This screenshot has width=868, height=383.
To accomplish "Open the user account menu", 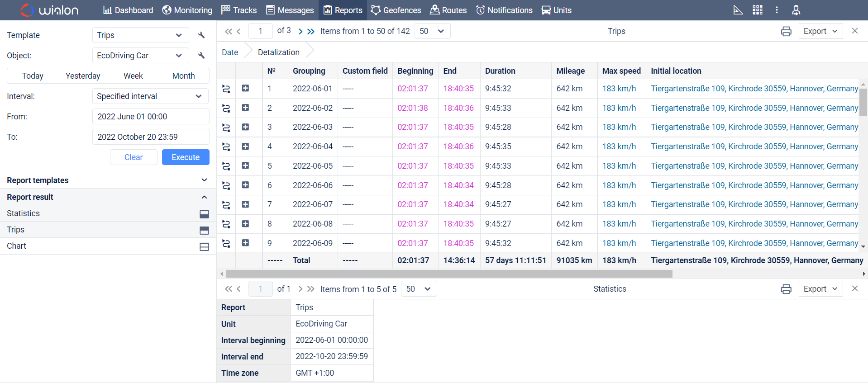I will [x=796, y=10].
